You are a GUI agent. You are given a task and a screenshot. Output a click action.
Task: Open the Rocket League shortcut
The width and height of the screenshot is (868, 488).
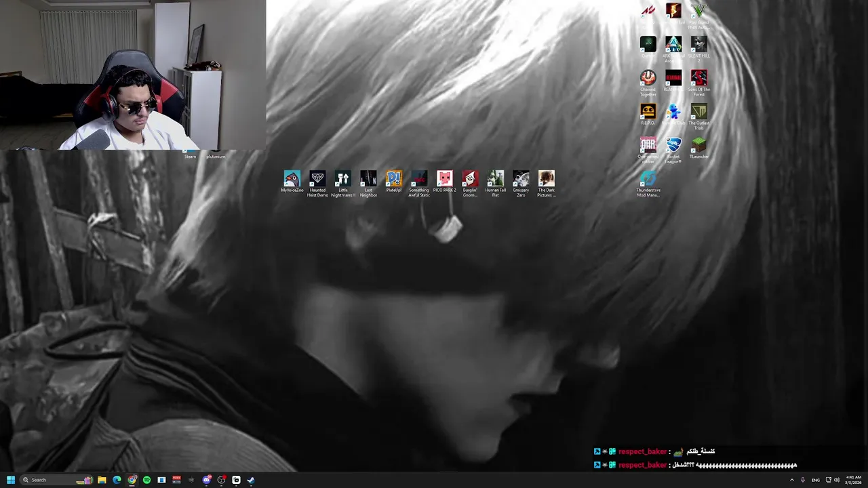point(673,150)
